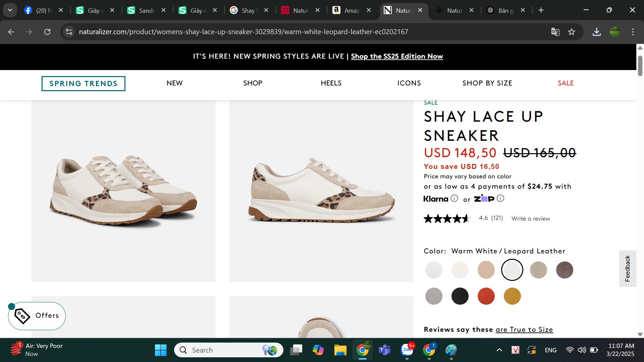Select the red color swatch
Viewport: 644px width, 362px height.
(486, 296)
